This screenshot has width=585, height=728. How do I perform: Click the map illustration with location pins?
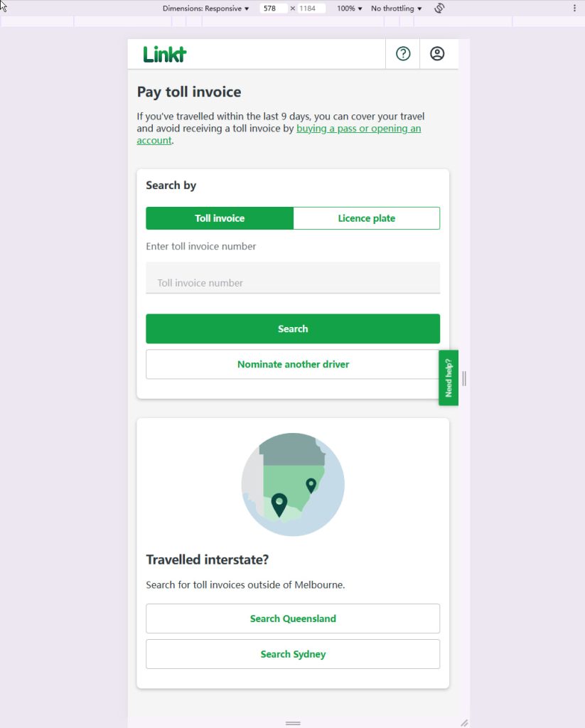click(293, 484)
